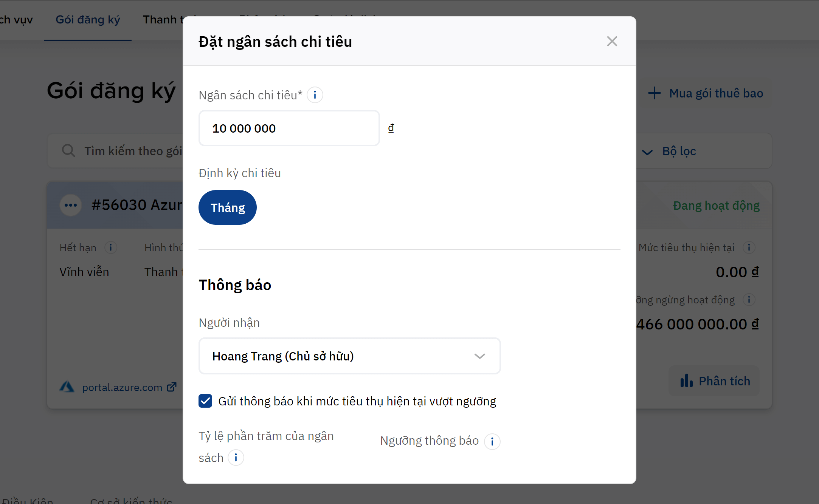Switch to the Gói đăng ký tab
This screenshot has width=819, height=504.
tap(88, 20)
